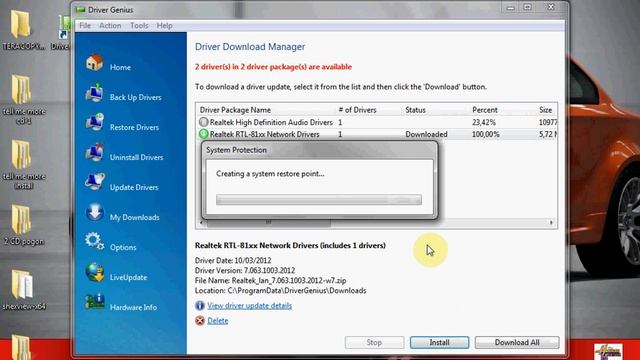Open the Update Drivers icon
This screenshot has height=360, width=640.
coord(94,182)
